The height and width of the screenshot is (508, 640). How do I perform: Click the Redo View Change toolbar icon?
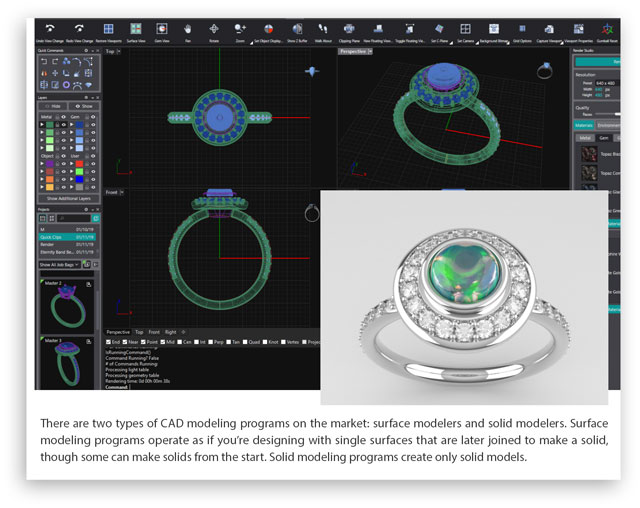[79, 29]
